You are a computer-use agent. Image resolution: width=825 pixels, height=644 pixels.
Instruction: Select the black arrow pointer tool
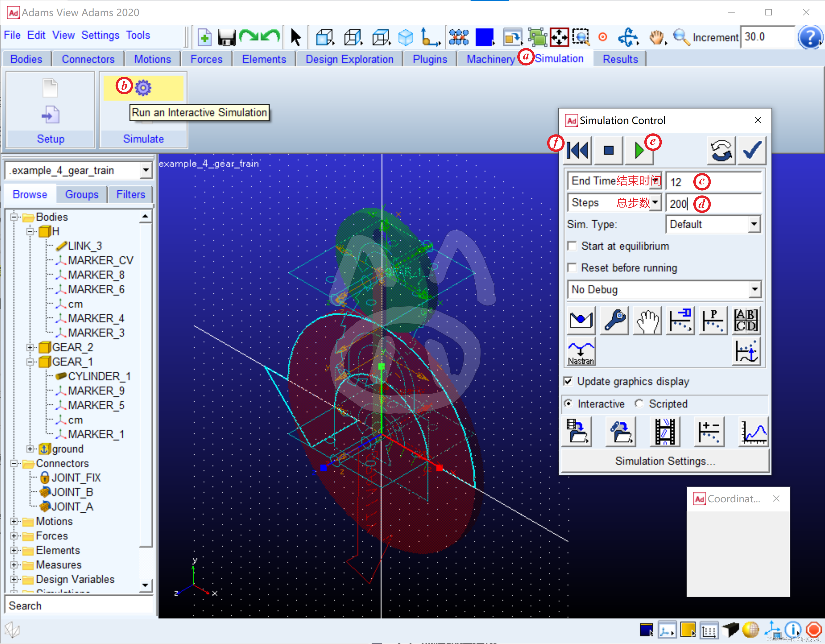296,37
